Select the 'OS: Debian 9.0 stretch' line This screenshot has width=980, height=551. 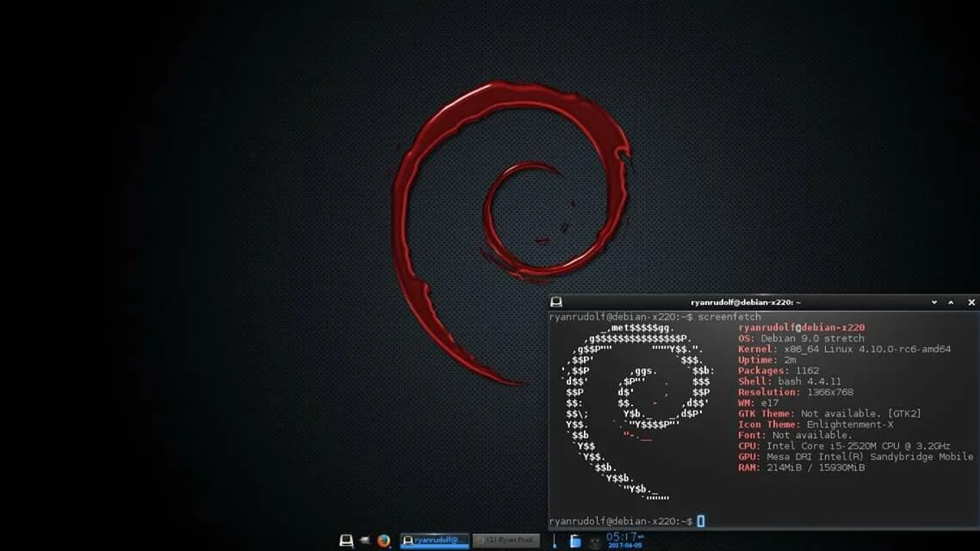801,338
